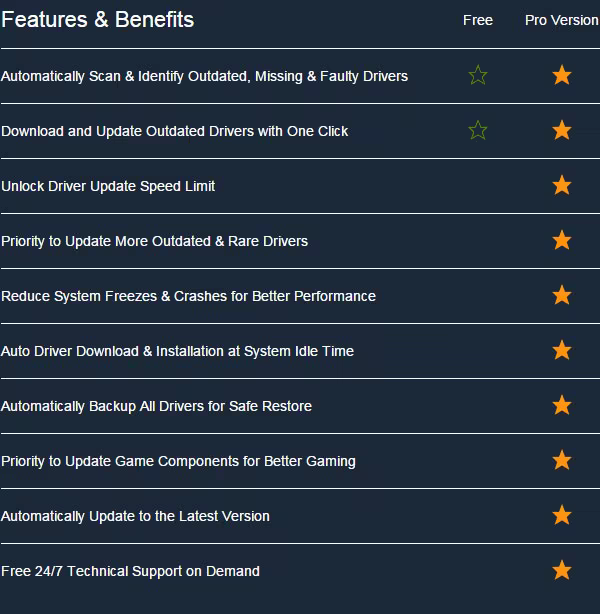Click the Pro Version column header

[561, 20]
